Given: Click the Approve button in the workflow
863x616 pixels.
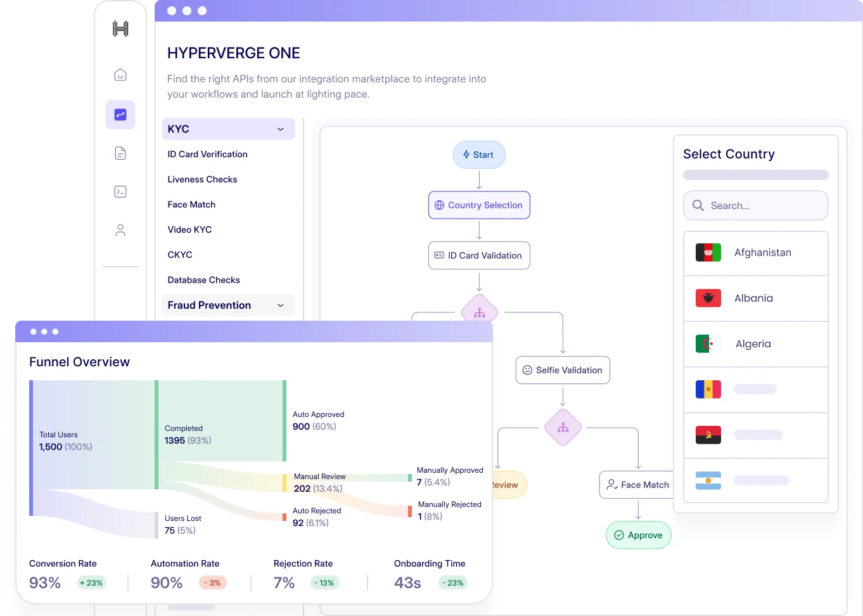Looking at the screenshot, I should (638, 535).
